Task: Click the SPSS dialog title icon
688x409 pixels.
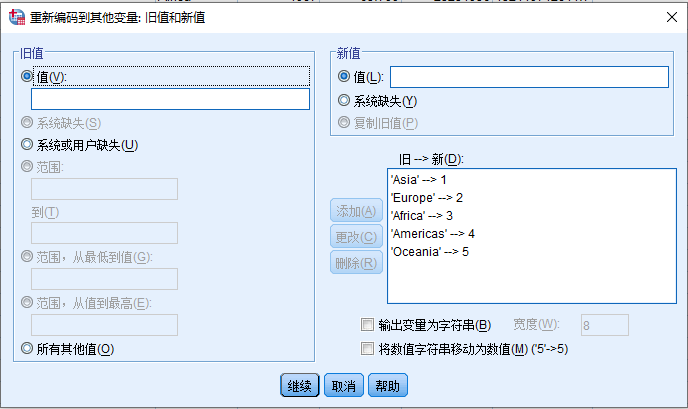Action: [17, 17]
